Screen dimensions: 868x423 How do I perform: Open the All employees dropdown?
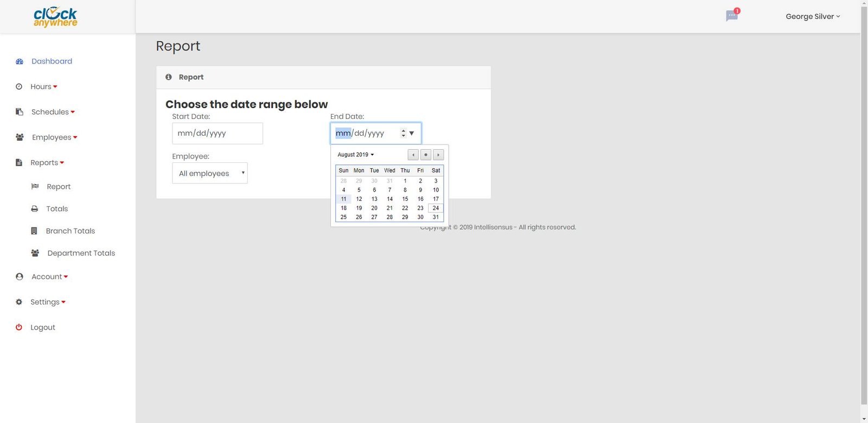209,173
